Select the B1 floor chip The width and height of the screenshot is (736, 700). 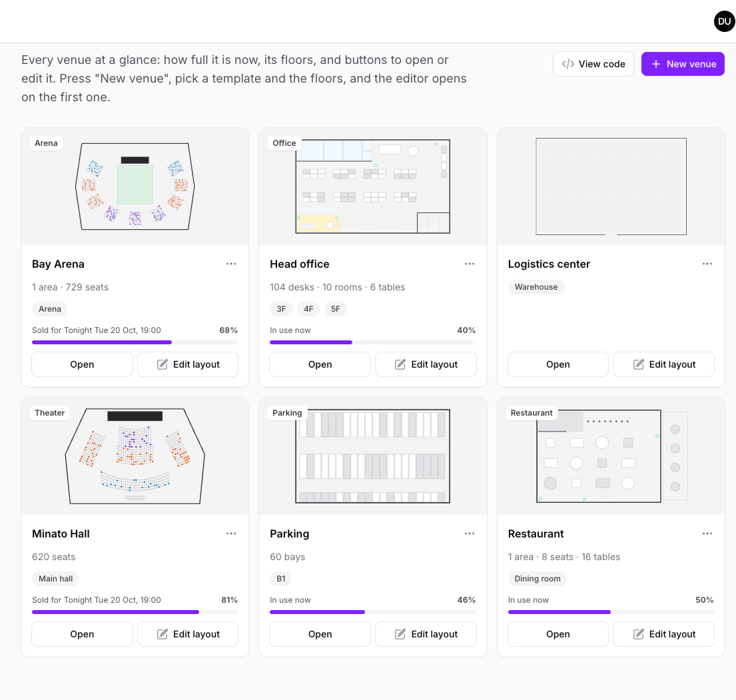point(280,579)
